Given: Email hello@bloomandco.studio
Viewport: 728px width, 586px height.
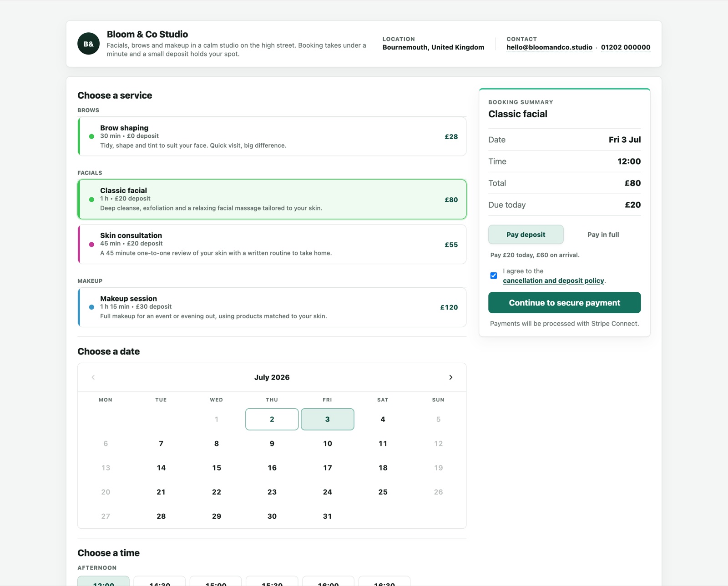Looking at the screenshot, I should (549, 47).
